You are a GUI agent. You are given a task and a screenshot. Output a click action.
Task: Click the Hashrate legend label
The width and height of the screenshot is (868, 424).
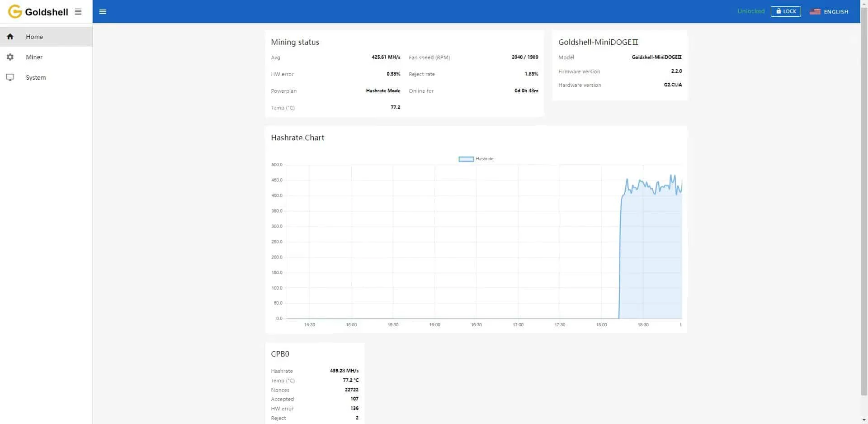click(485, 159)
